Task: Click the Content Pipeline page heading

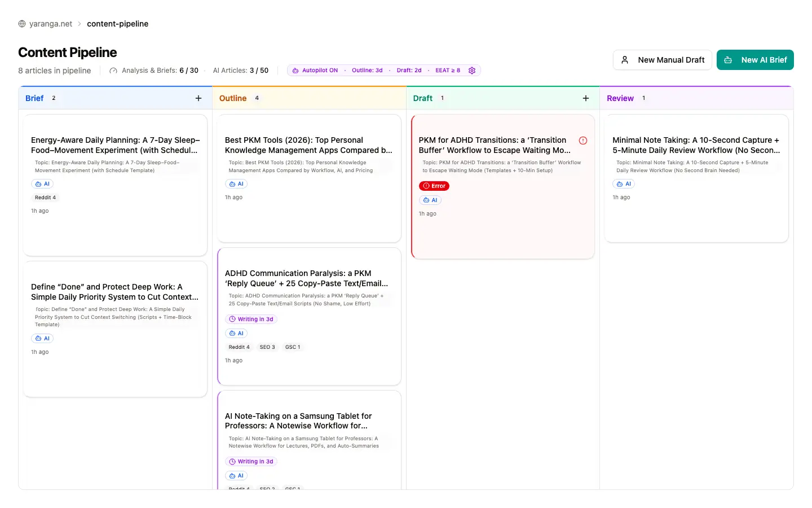Action: click(x=68, y=52)
